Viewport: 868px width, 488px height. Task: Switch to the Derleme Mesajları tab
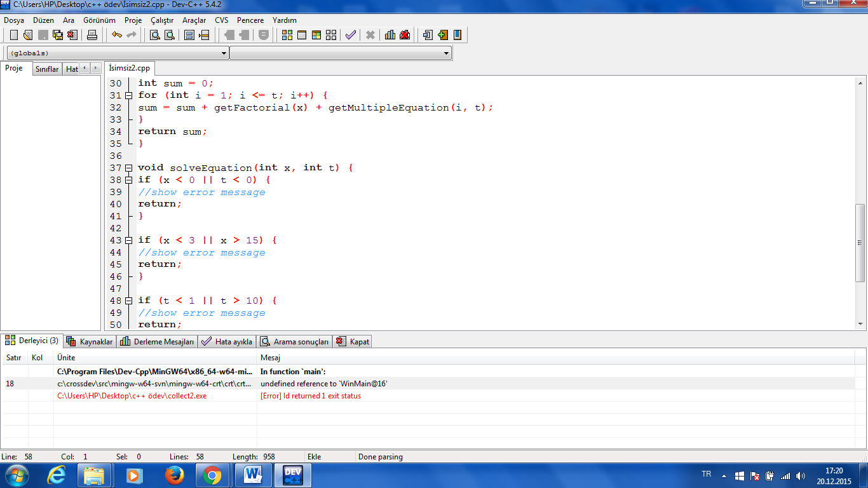pyautogui.click(x=158, y=342)
